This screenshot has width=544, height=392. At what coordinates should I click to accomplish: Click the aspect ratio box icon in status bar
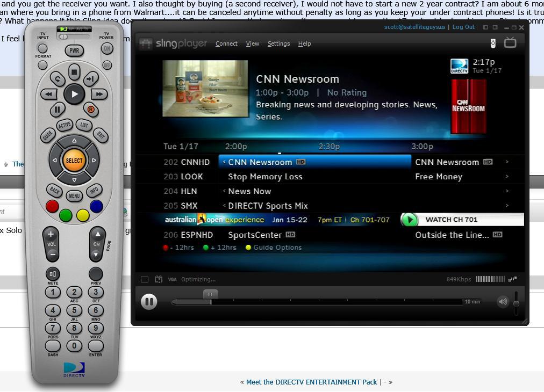[x=145, y=279]
